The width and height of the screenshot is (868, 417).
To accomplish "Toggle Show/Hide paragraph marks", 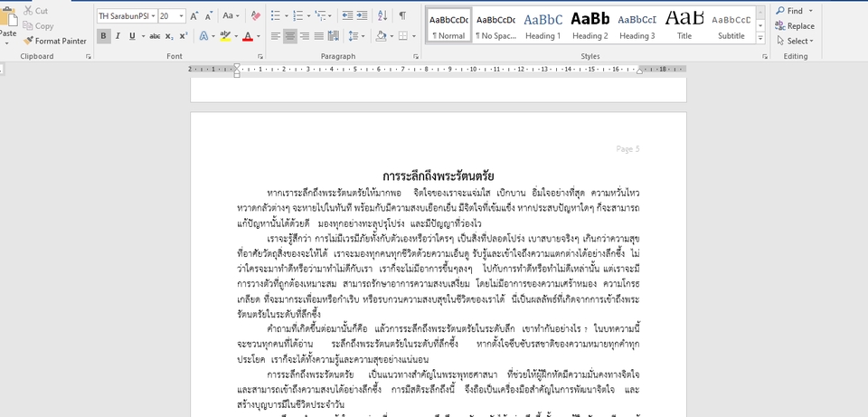I will [x=402, y=15].
